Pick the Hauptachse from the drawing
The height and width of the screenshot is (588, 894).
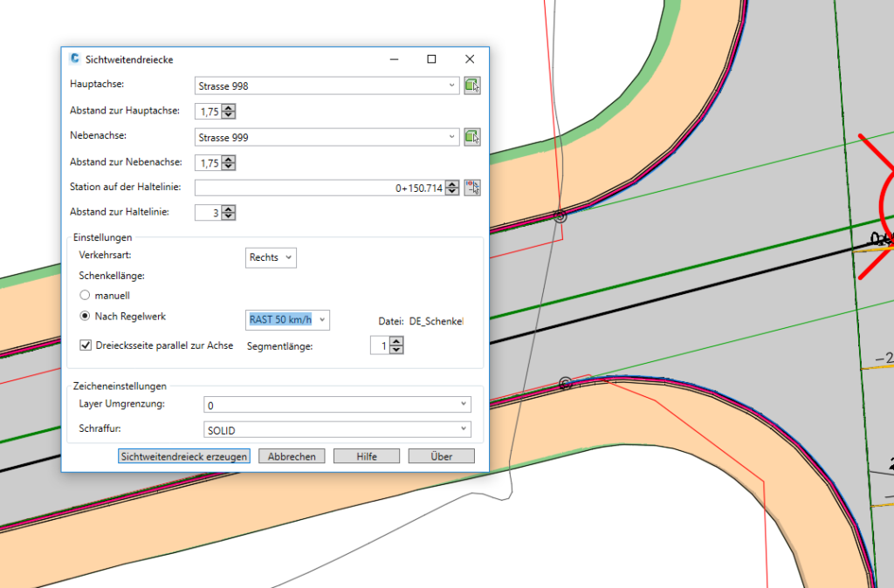pos(472,85)
